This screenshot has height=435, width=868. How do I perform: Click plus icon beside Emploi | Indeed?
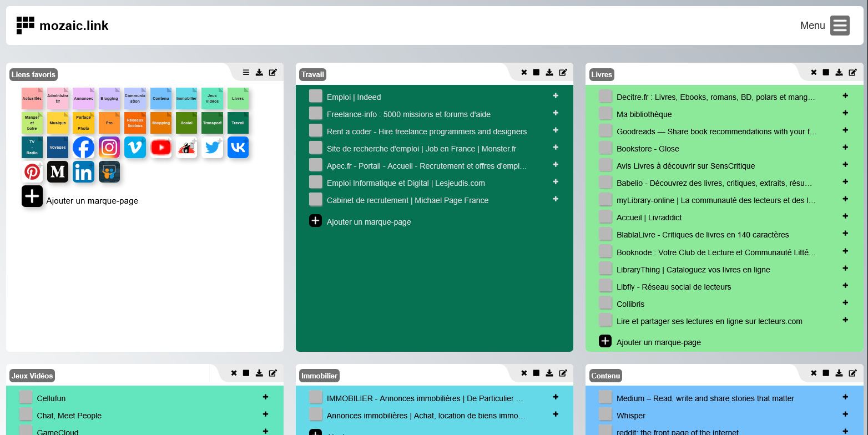point(556,96)
